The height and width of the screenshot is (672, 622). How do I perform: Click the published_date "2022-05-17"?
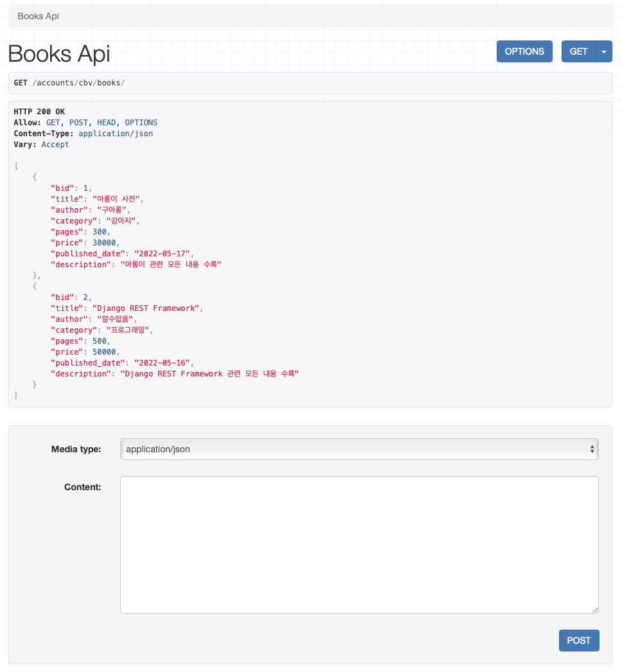pos(162,254)
